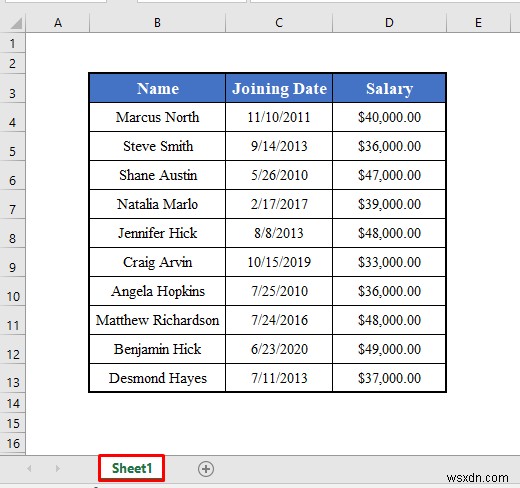Select row 13 header
Viewport: 520px width, 488px height.
tap(13, 378)
